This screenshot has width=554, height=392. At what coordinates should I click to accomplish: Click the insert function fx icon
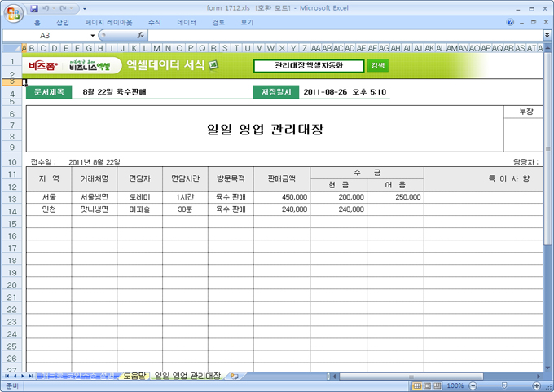point(141,36)
